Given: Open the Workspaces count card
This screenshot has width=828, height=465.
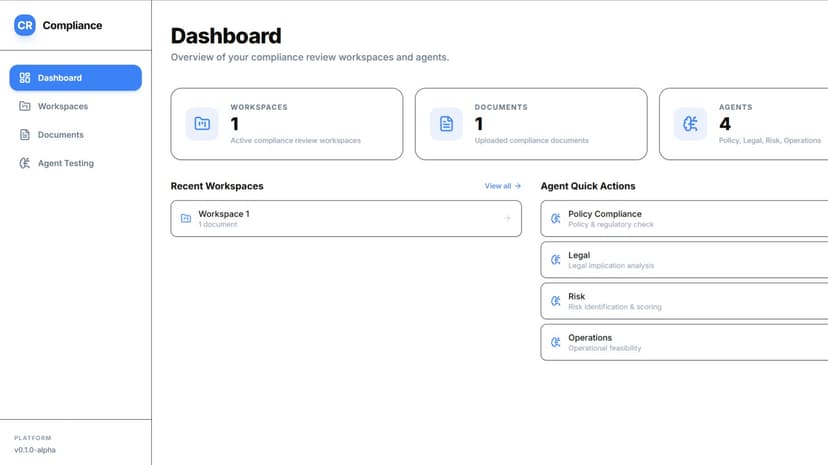Looking at the screenshot, I should point(287,124).
